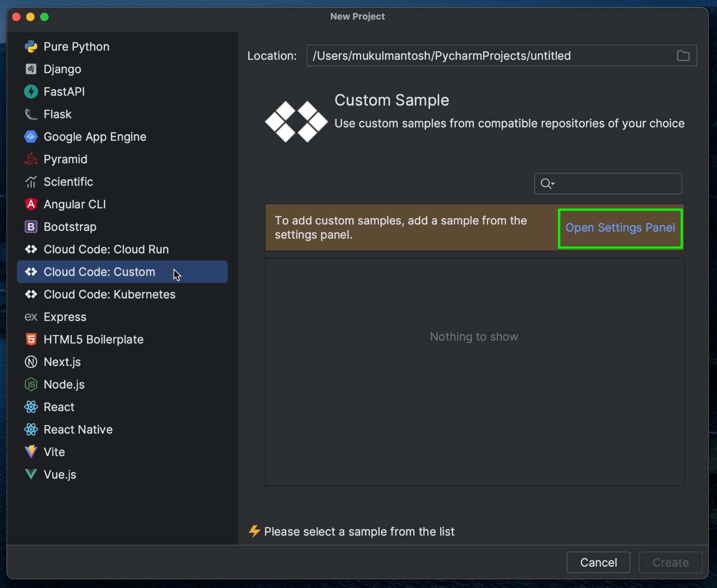Open the Settings Panel link
Screen dimensions: 717x588
point(620,228)
